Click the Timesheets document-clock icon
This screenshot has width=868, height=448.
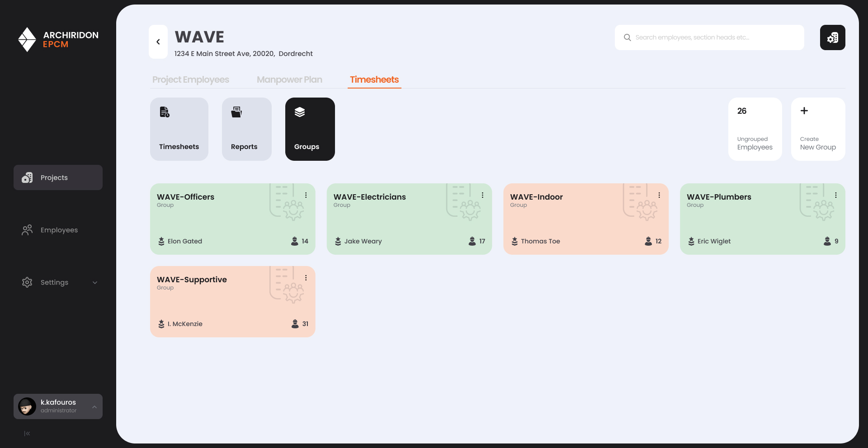(x=165, y=112)
